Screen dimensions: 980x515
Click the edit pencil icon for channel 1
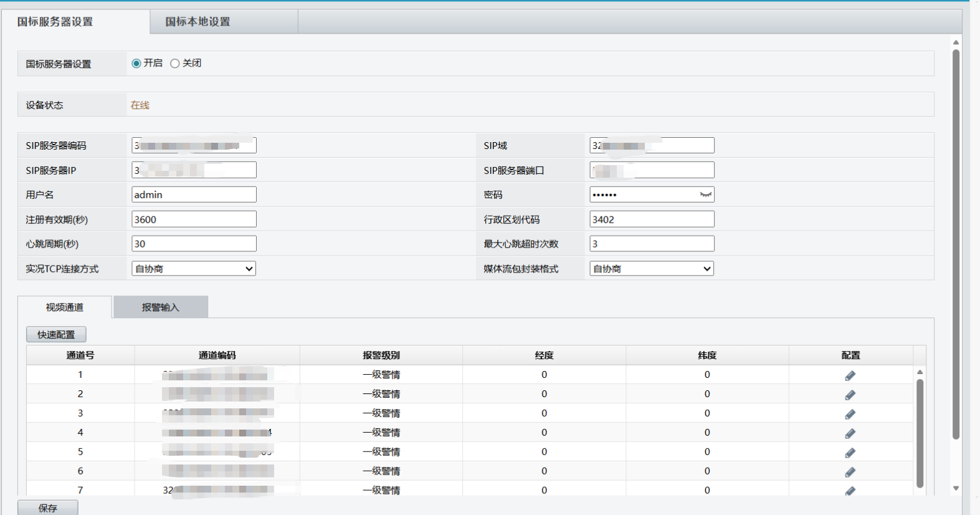click(850, 375)
